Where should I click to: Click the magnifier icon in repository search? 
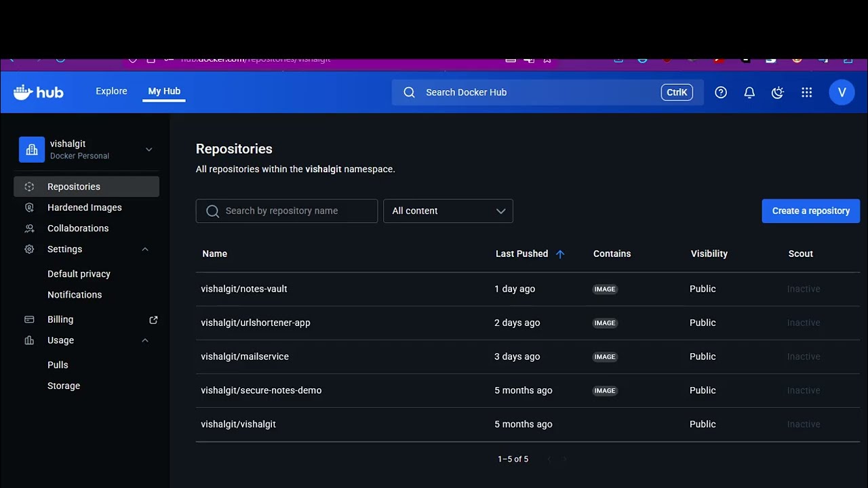click(212, 211)
